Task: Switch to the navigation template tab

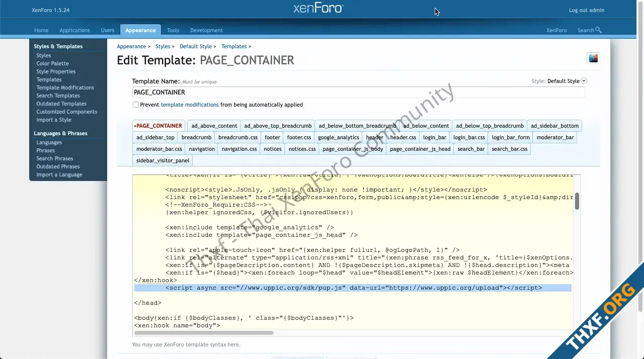Action: [x=202, y=149]
